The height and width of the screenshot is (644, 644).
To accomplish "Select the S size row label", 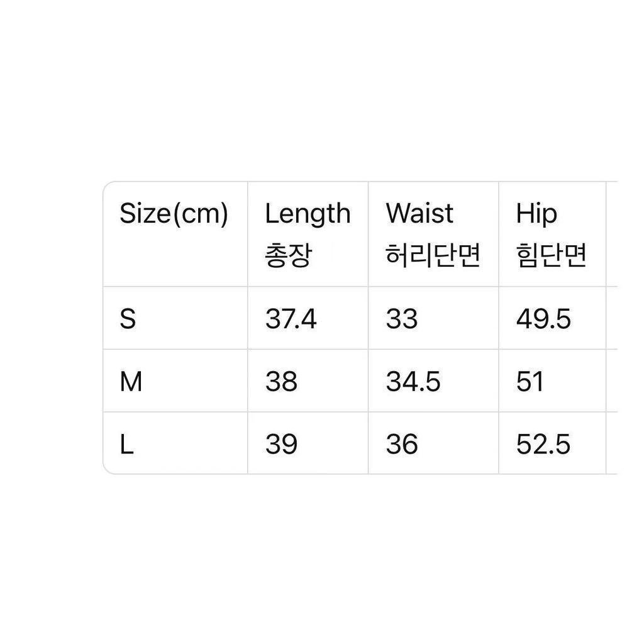I will (x=128, y=319).
